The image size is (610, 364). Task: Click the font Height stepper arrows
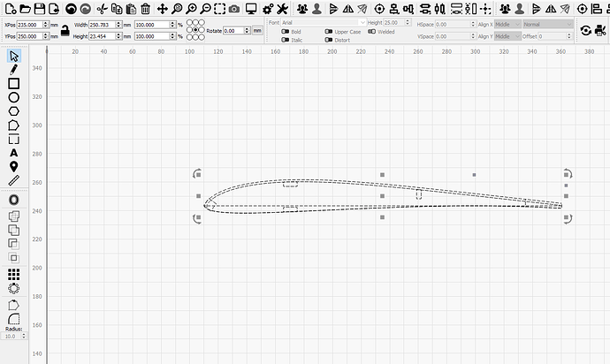tap(408, 23)
